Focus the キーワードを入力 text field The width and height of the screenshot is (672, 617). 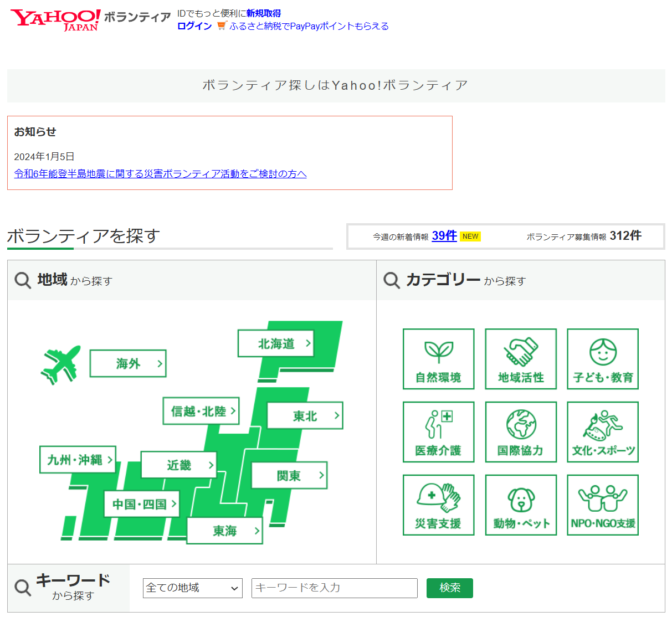tap(335, 588)
